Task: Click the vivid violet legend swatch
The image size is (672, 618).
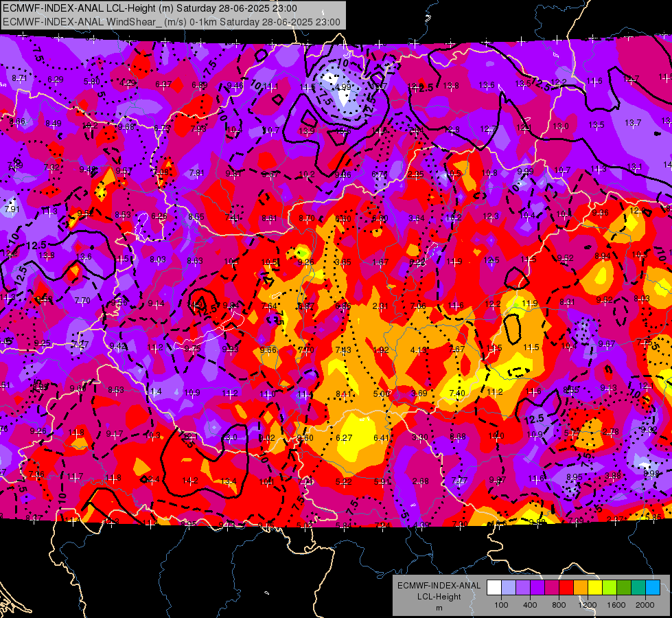Action: click(x=537, y=588)
